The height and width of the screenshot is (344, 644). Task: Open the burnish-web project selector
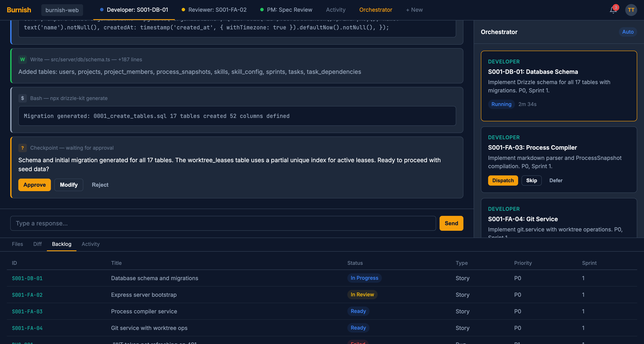[x=62, y=10]
